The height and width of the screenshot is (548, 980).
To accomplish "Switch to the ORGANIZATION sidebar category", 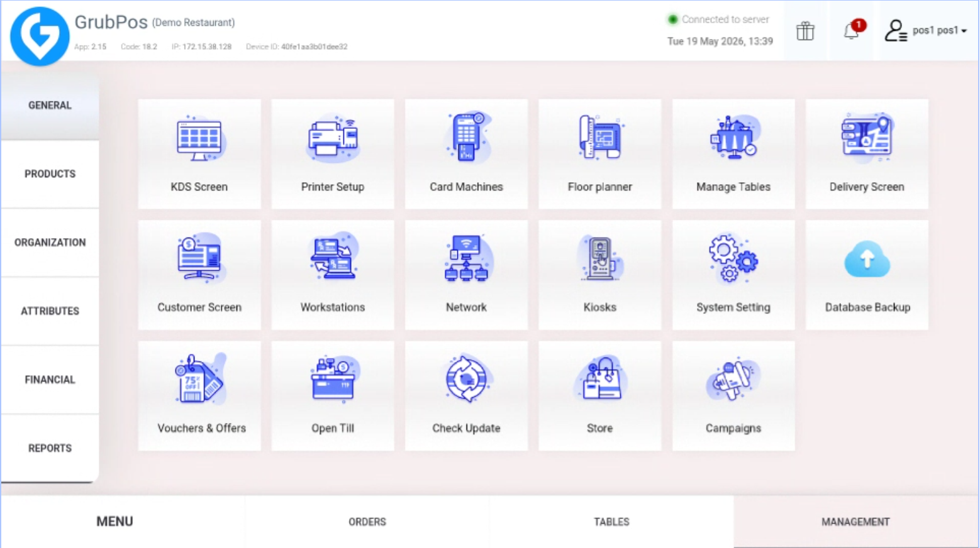I will [50, 242].
